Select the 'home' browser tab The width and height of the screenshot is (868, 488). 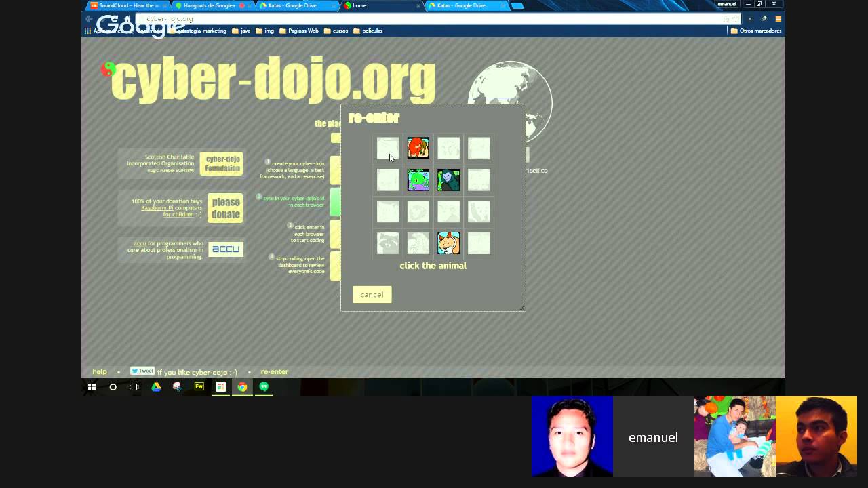coord(382,5)
